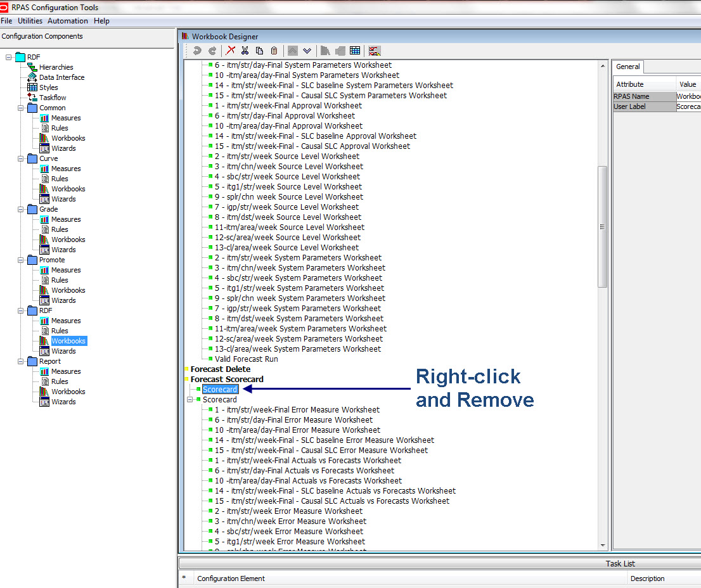This screenshot has height=588, width=701.
Task: Select '6 - itm/str/day-Final Actuals vs Forecasts Worksheet'
Action: 304,471
